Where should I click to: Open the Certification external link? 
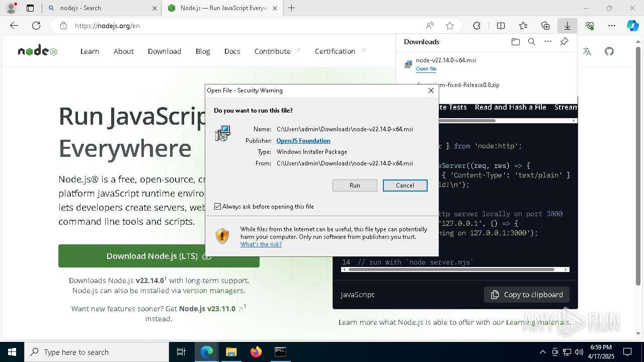coord(340,51)
